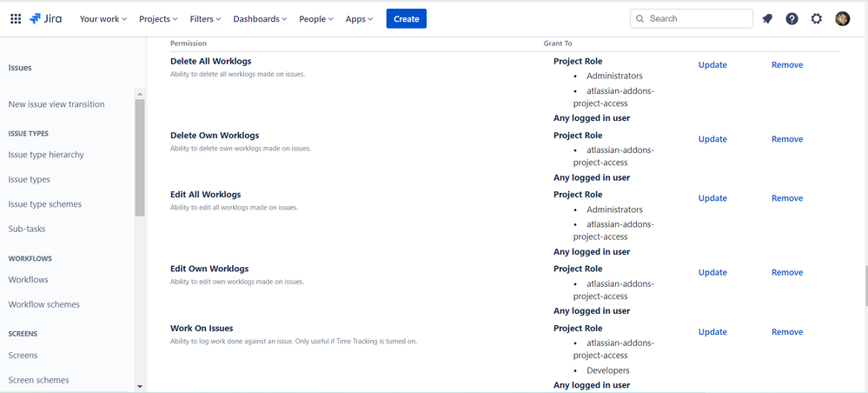The width and height of the screenshot is (868, 393).
Task: Update the Work On Issues permission
Action: click(x=712, y=332)
